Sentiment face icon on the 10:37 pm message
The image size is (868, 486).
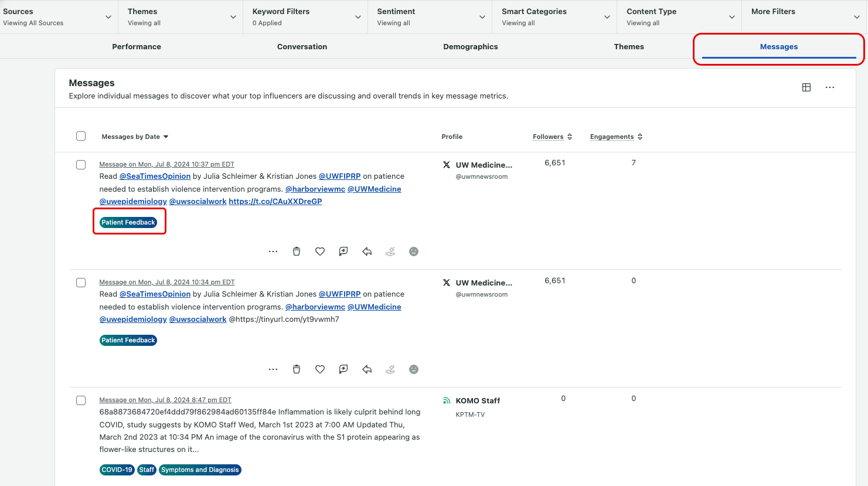414,252
